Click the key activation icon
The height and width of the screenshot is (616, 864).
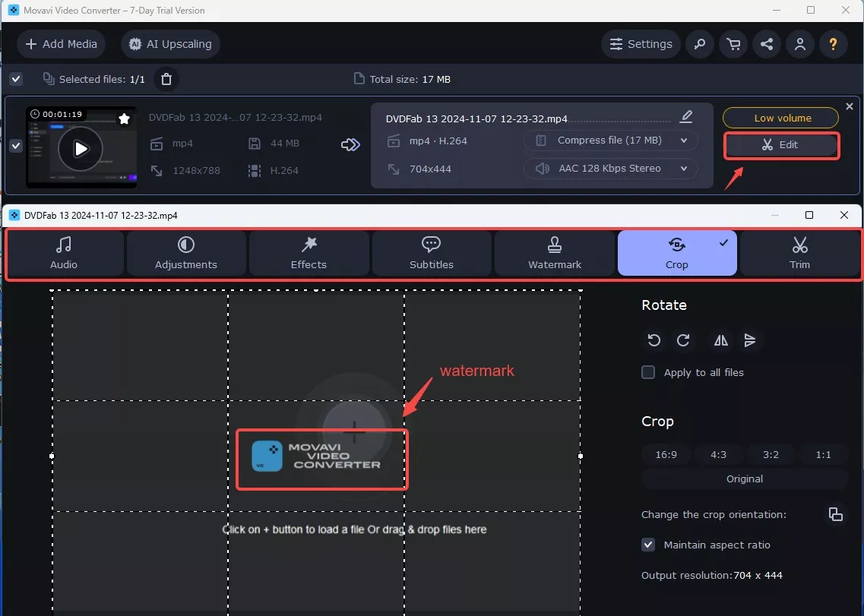700,44
